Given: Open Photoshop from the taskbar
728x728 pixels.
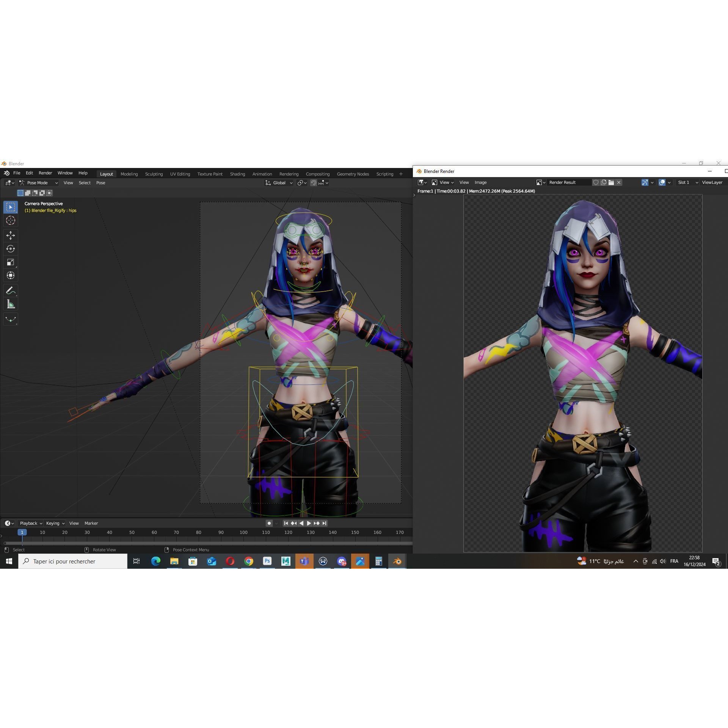Looking at the screenshot, I should click(267, 561).
